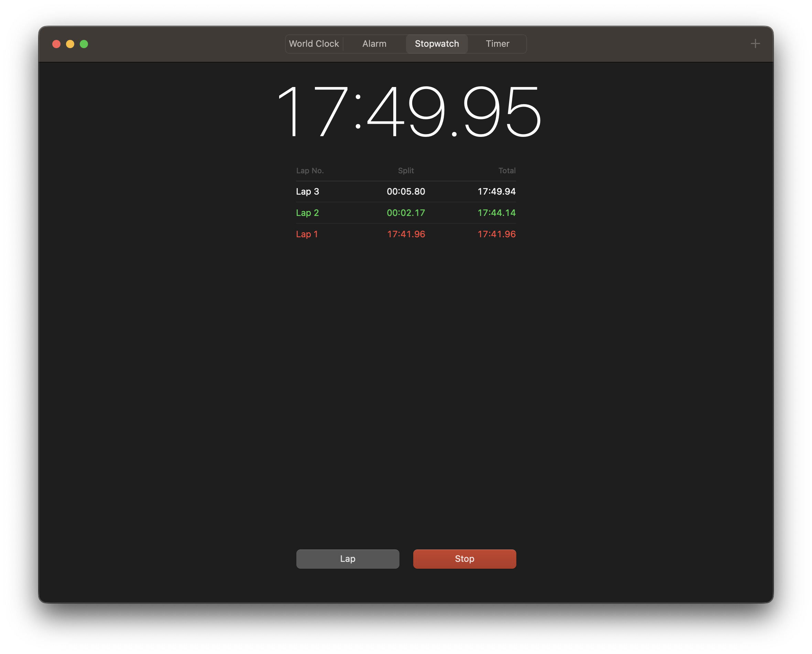The width and height of the screenshot is (812, 654).
Task: Open the Timer section
Action: point(497,44)
